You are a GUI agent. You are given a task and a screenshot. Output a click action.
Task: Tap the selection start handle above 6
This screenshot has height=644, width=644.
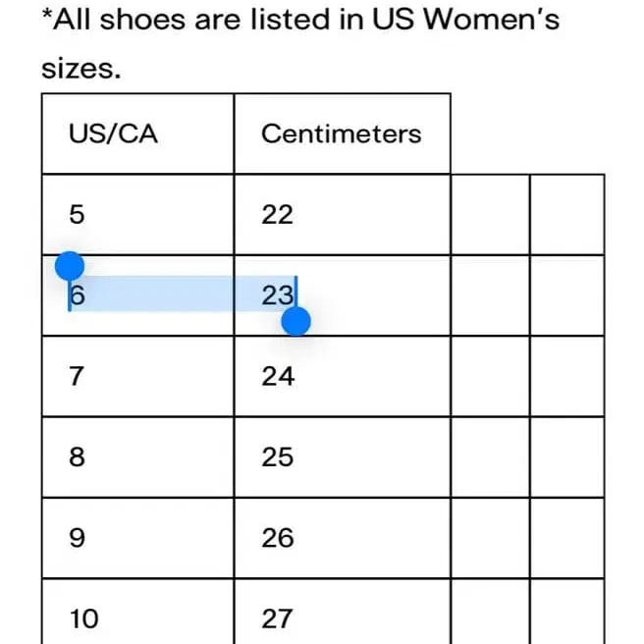coord(69,265)
